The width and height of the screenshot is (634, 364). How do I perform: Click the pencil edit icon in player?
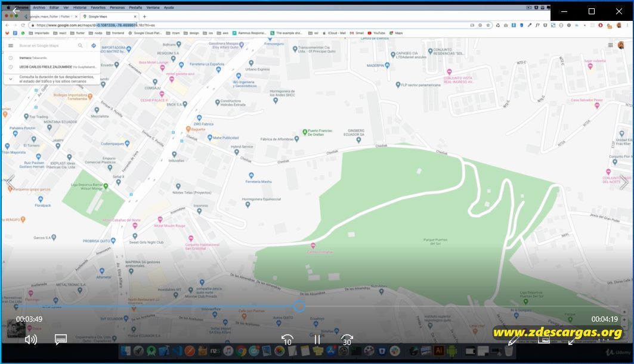pos(513,341)
